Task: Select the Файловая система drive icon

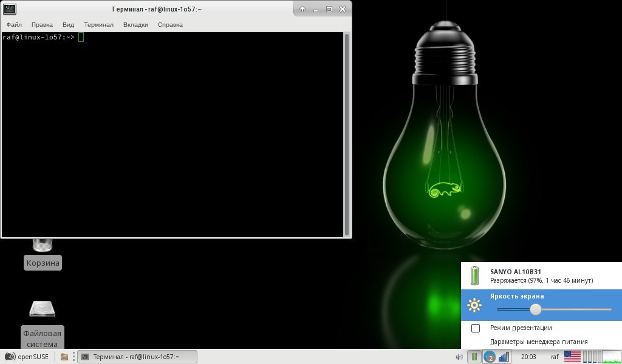Action: [x=42, y=309]
